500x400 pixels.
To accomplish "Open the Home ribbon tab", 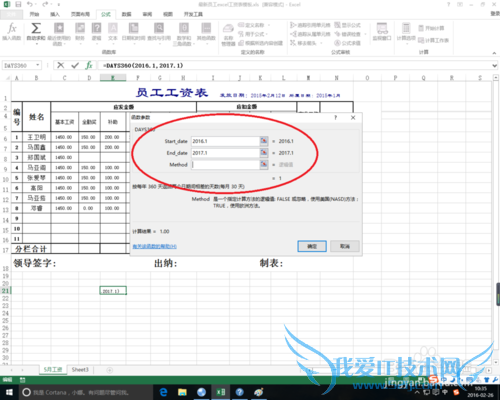I will [x=34, y=14].
